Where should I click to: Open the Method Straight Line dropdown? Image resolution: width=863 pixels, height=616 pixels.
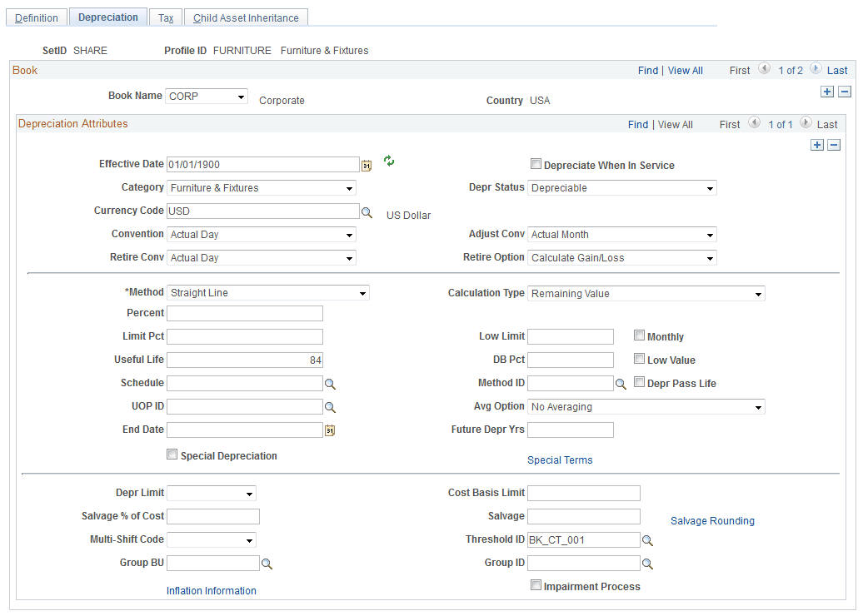tap(268, 293)
